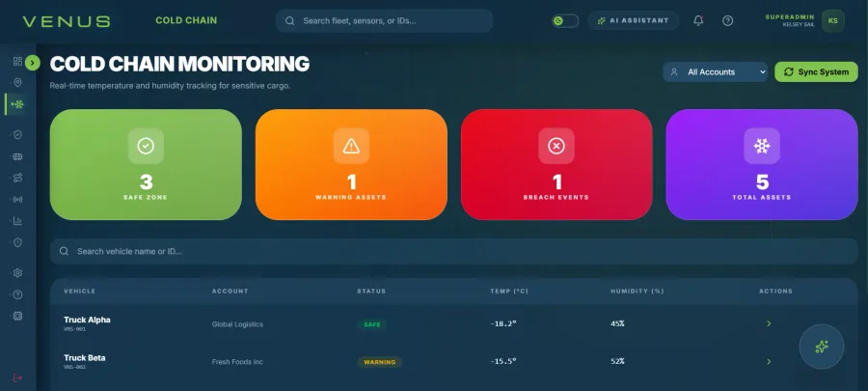Open the notifications bell icon

pyautogui.click(x=698, y=20)
